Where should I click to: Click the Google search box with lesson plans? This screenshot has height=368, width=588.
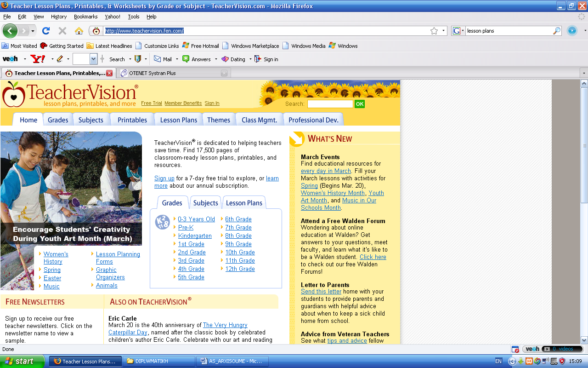[509, 31]
